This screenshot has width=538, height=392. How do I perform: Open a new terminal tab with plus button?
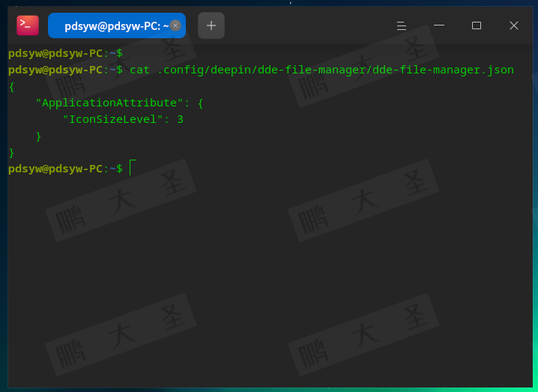211,25
